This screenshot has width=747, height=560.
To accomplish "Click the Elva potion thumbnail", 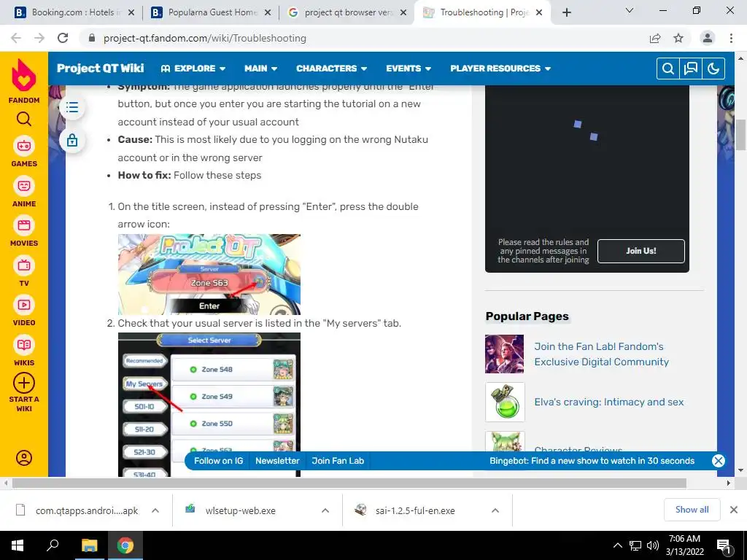I will (x=505, y=402).
